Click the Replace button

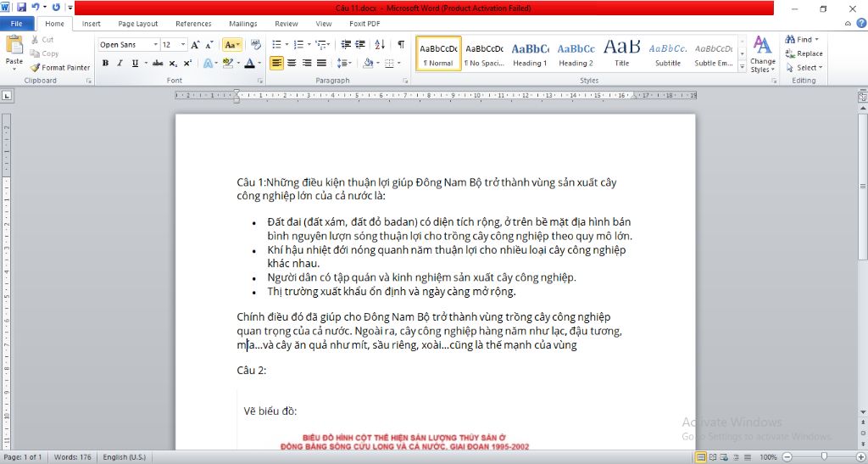804,53
